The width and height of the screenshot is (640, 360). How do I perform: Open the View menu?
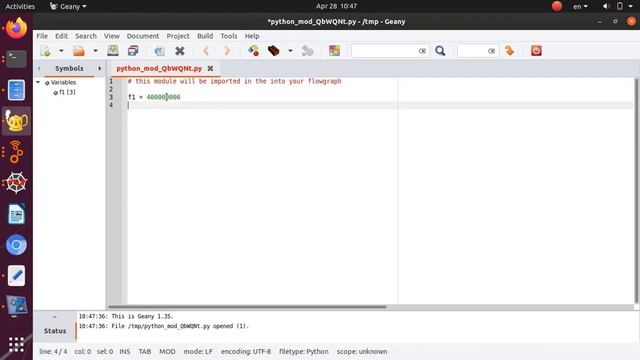click(111, 36)
